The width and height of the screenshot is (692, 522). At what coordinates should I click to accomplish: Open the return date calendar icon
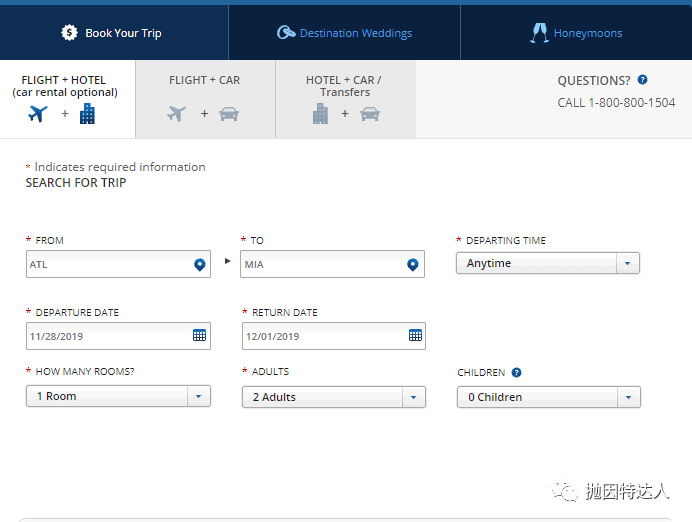pos(415,336)
